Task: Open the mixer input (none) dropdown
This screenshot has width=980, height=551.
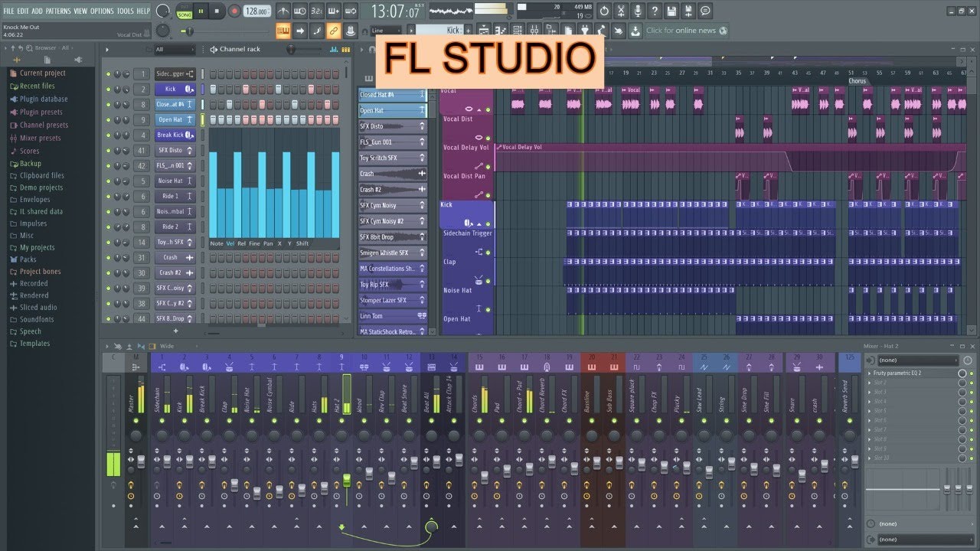Action: point(917,360)
